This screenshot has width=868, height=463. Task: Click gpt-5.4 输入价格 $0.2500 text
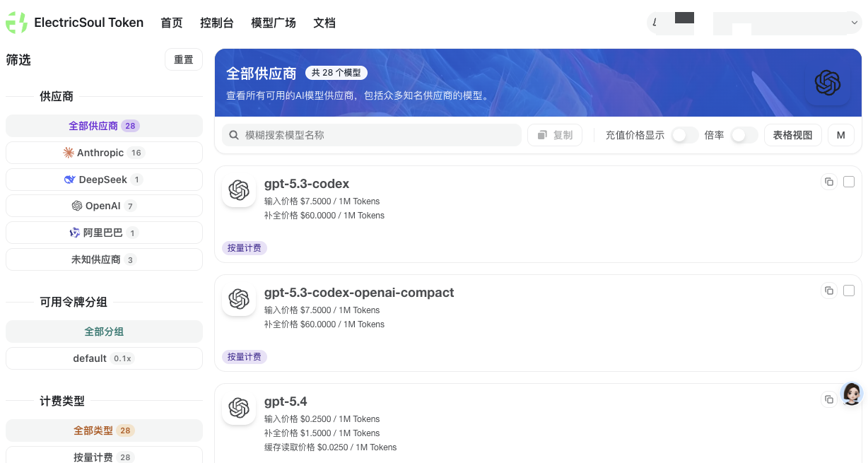(322, 419)
